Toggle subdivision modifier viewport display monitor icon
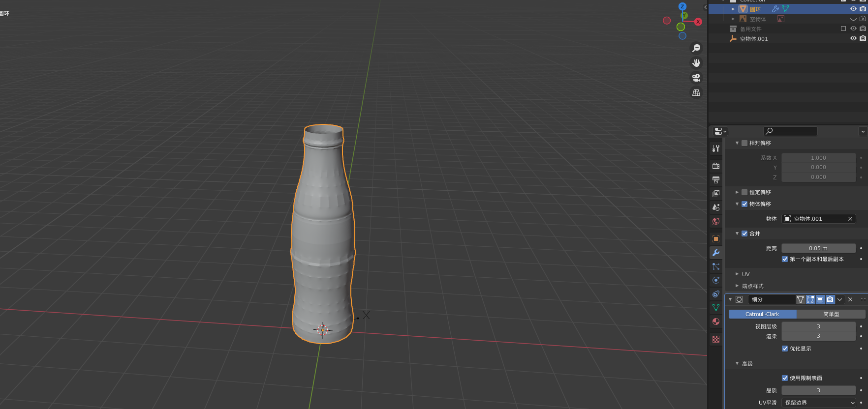 tap(820, 299)
